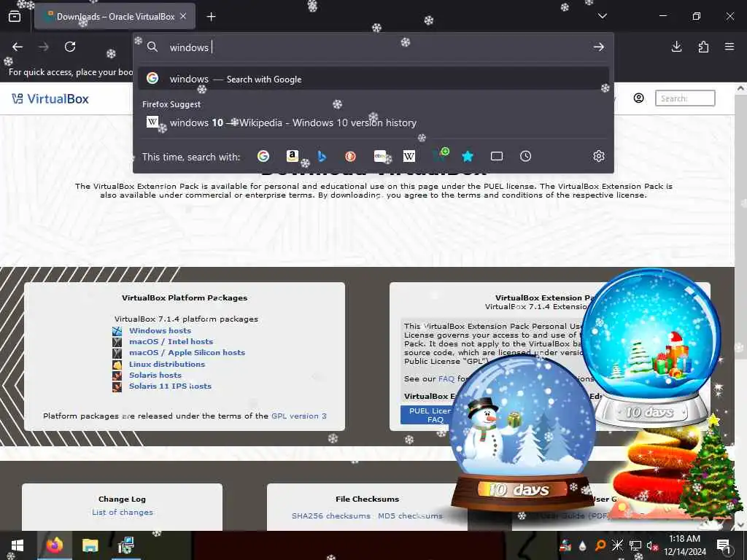Viewport: 747px width, 560px height.
Task: Open the List of changes link
Action: click(123, 513)
